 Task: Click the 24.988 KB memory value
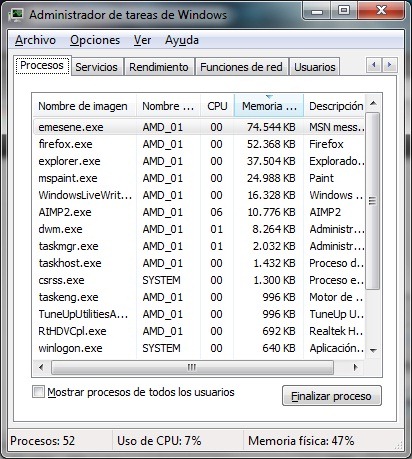[x=271, y=178]
